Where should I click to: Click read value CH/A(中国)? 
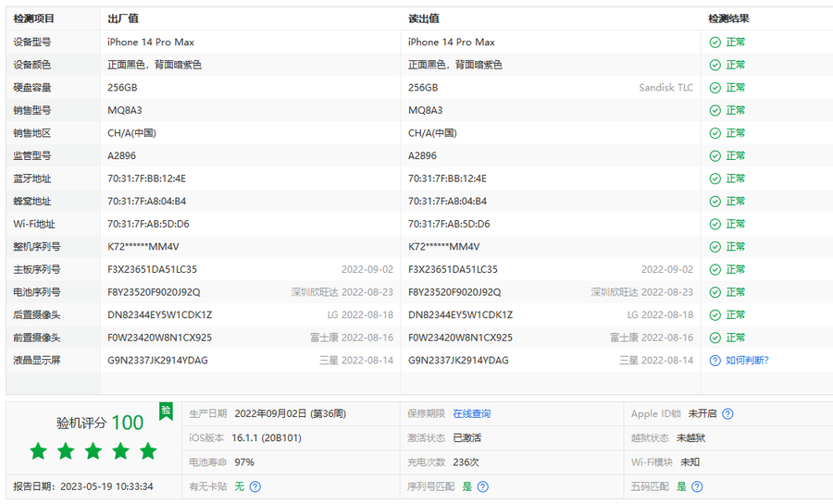tap(432, 133)
